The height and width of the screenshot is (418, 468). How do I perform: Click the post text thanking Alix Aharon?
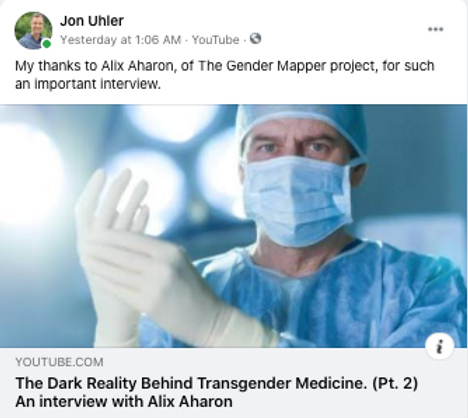(225, 75)
